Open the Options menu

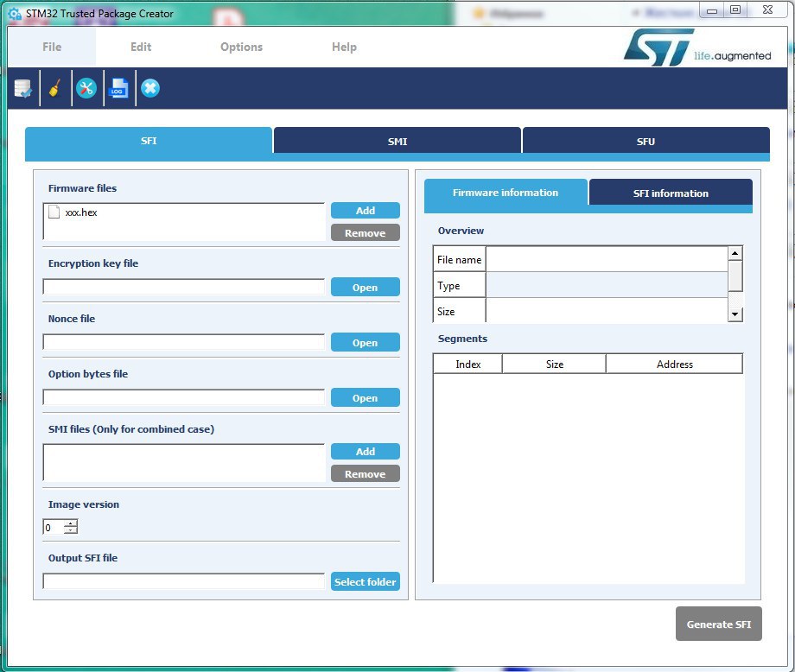click(x=241, y=47)
